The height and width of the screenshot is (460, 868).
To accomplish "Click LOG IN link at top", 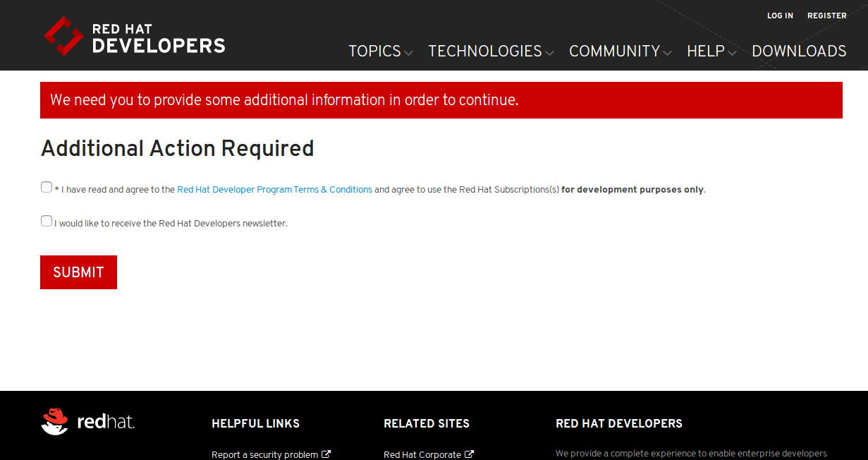I will (x=780, y=16).
